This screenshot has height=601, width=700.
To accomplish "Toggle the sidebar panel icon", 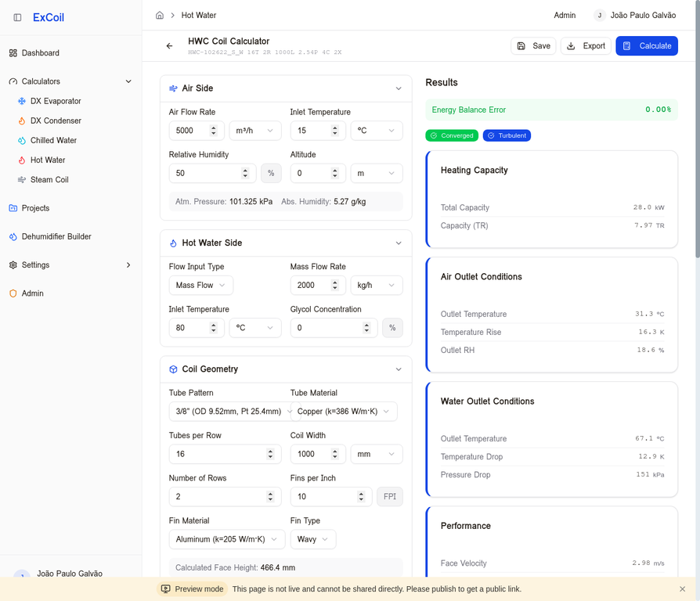I will click(17, 17).
